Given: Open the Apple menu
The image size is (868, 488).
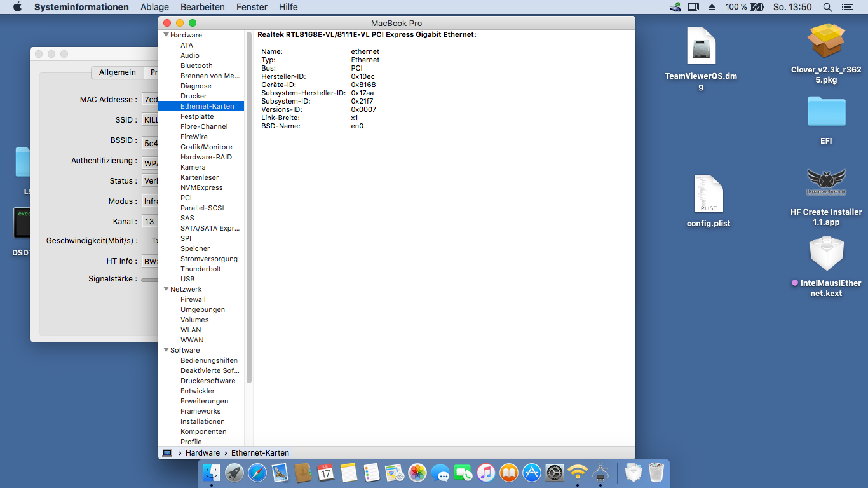Looking at the screenshot, I should (17, 7).
